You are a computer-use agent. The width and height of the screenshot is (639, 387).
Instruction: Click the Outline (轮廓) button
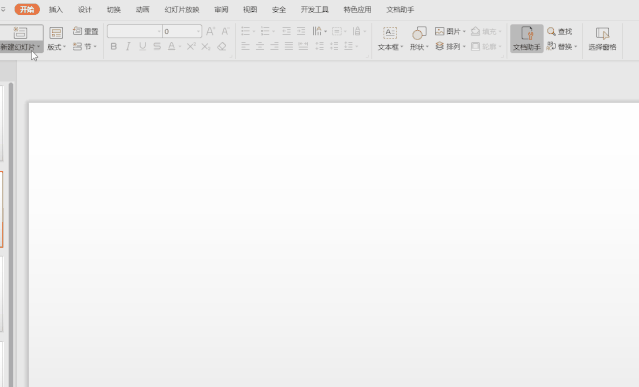point(486,46)
